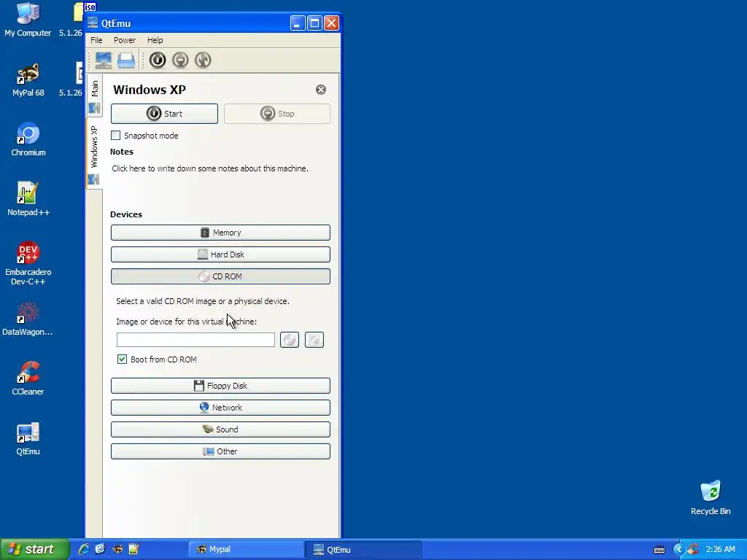747x560 pixels.
Task: Click the on-screen keyboard tray icon
Action: click(659, 550)
